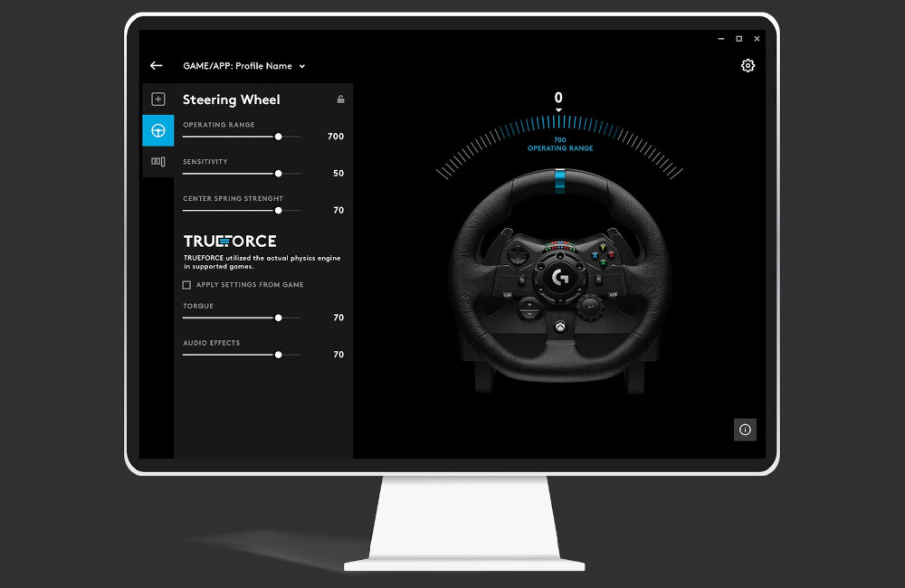This screenshot has height=588, width=905.
Task: Navigate back using the arrow icon
Action: click(156, 65)
